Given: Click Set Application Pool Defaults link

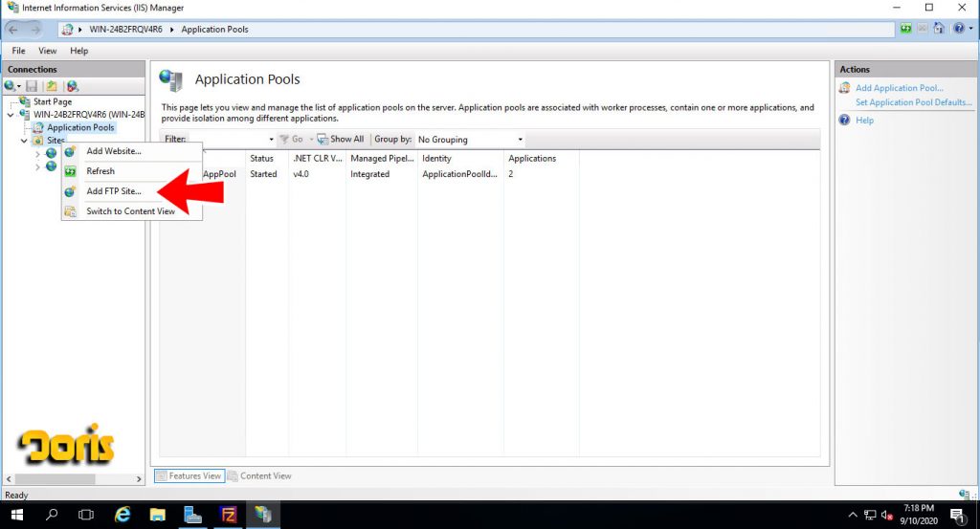Looking at the screenshot, I should (914, 102).
